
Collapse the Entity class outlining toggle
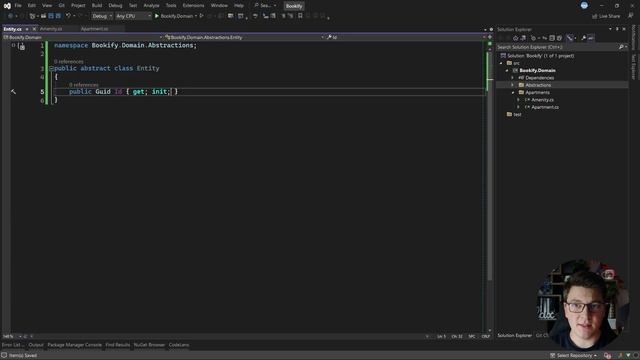coord(51,69)
